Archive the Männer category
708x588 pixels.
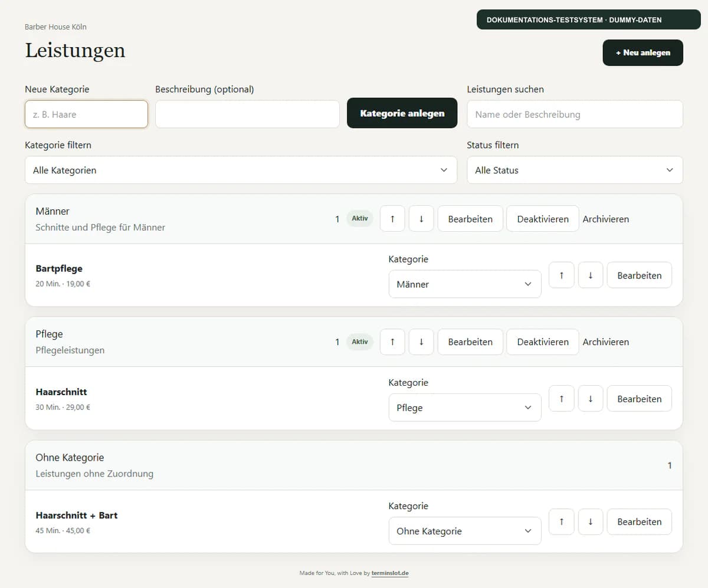click(x=606, y=219)
